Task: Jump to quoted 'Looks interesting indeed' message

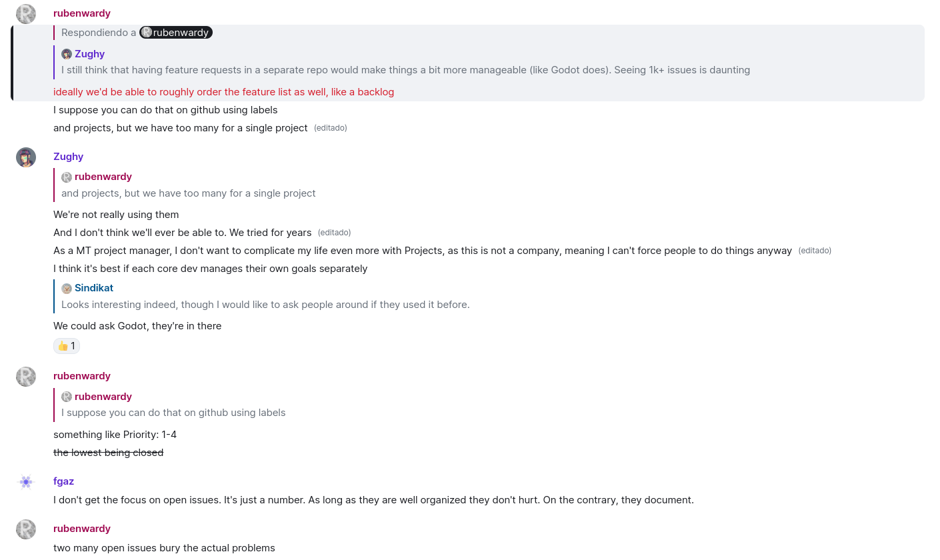Action: coord(265,305)
